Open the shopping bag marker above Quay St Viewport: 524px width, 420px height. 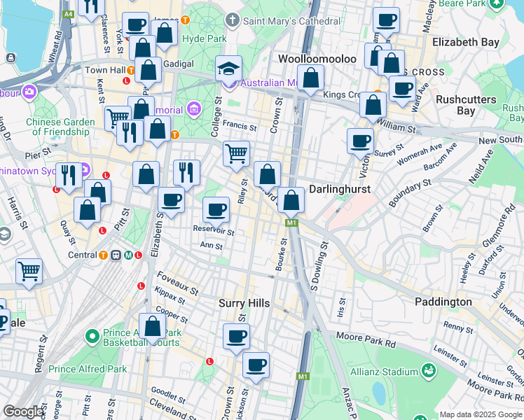(88, 210)
